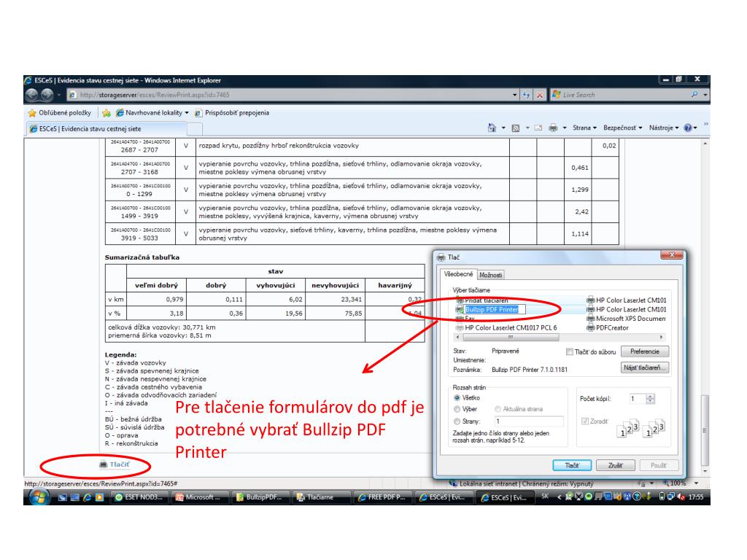This screenshot has height=560, width=747.
Task: Click the URL address bar field
Action: [292, 95]
